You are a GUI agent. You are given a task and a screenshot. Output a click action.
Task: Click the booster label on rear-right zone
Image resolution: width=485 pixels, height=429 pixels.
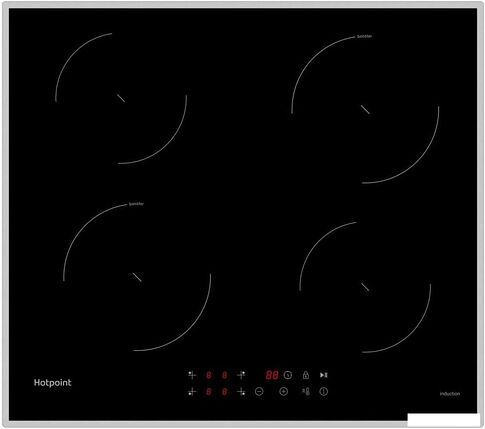click(x=364, y=36)
